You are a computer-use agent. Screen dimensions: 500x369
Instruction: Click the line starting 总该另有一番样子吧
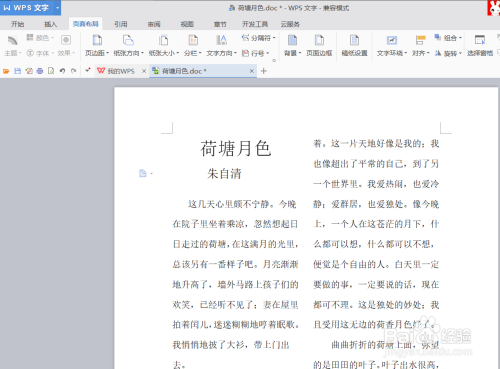[235, 264]
